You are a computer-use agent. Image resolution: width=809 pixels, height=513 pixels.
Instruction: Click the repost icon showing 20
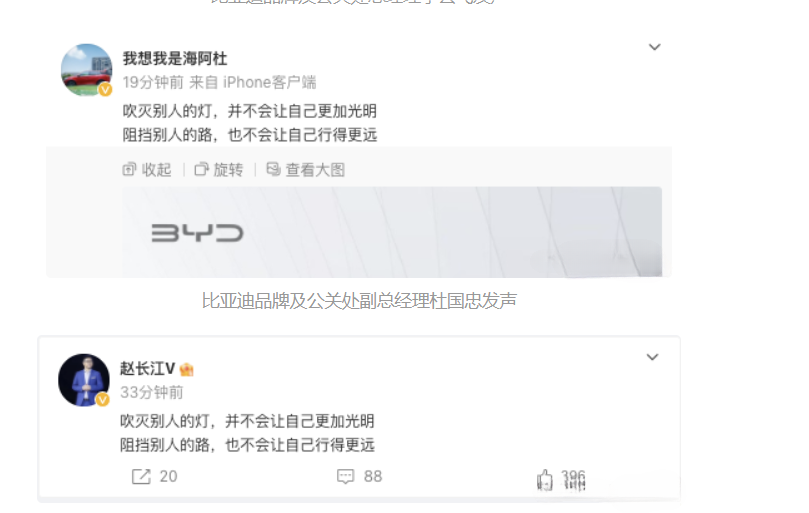pos(141,476)
